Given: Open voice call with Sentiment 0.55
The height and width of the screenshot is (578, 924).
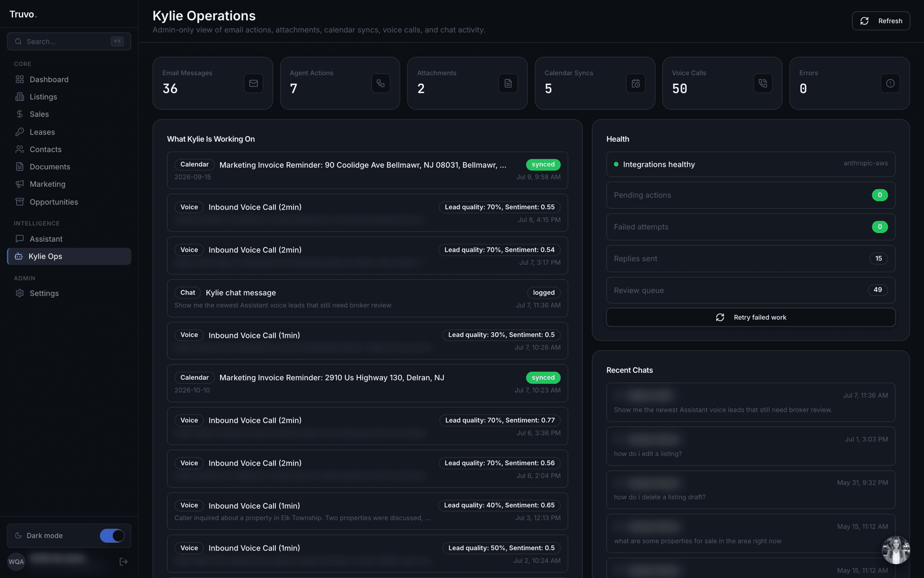Looking at the screenshot, I should [x=367, y=213].
